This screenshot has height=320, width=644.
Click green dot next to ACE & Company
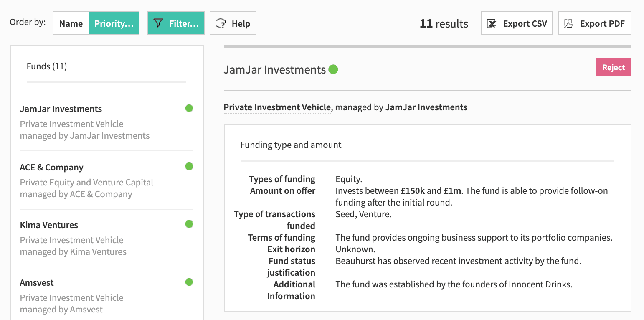pos(189,166)
